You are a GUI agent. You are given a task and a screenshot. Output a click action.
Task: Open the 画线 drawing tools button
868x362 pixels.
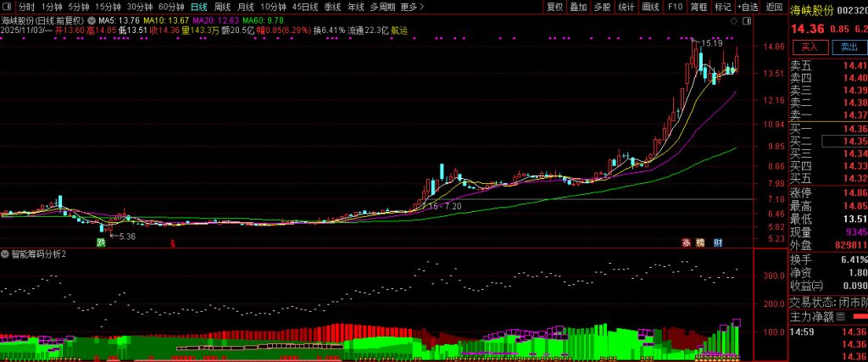click(x=650, y=7)
